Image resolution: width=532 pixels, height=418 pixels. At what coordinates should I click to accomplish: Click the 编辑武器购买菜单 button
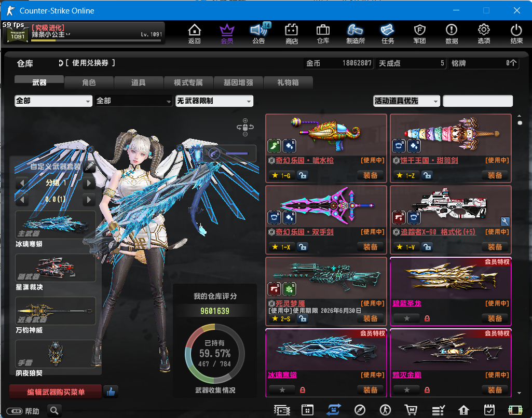click(x=56, y=392)
